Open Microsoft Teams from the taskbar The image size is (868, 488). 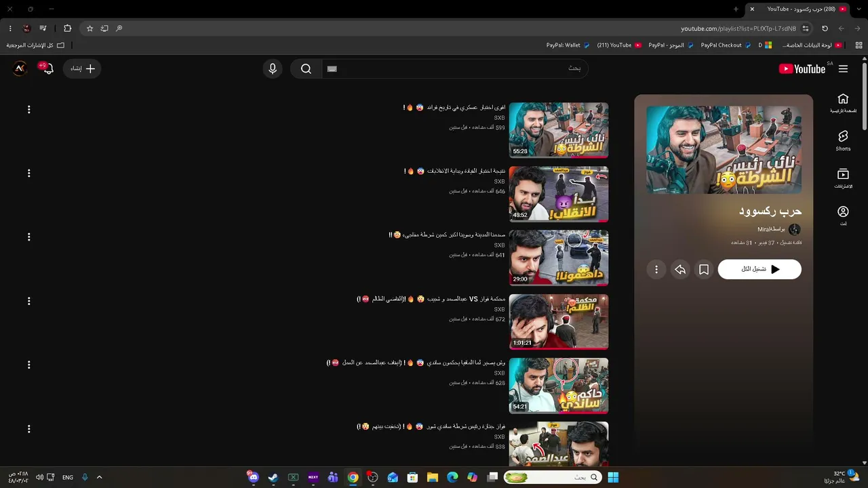point(333,477)
